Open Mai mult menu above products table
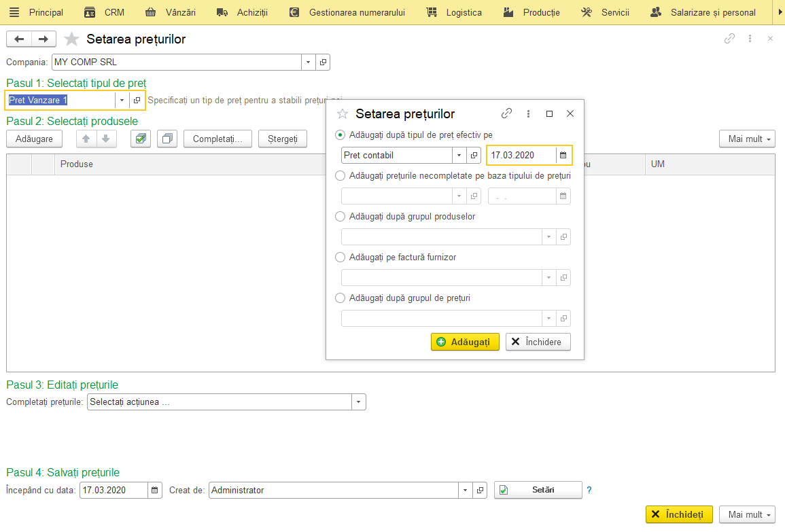Viewport: 785px width, 532px height. 747,139
